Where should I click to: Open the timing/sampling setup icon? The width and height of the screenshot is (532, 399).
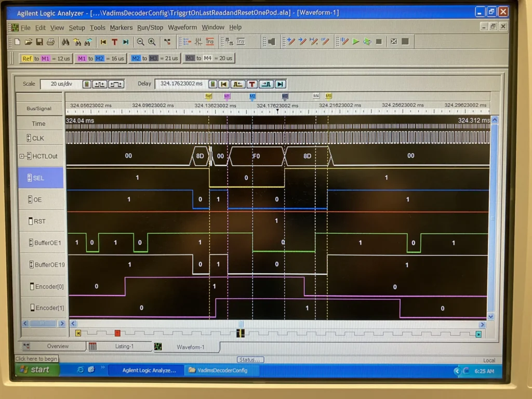pyautogui.click(x=198, y=42)
